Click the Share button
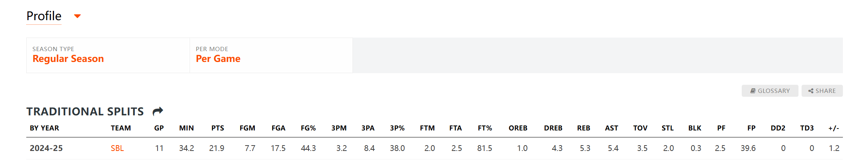868x168 pixels. pos(822,91)
